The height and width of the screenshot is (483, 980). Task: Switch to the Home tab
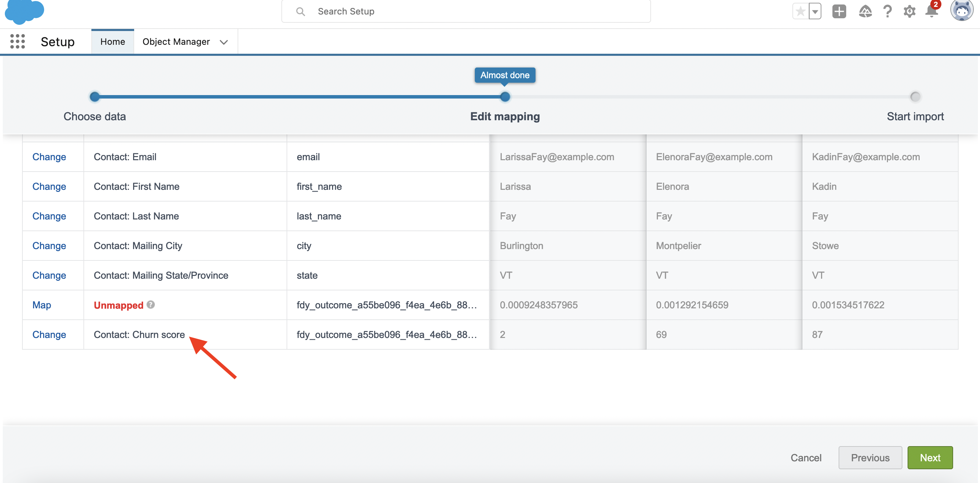[x=113, y=41]
